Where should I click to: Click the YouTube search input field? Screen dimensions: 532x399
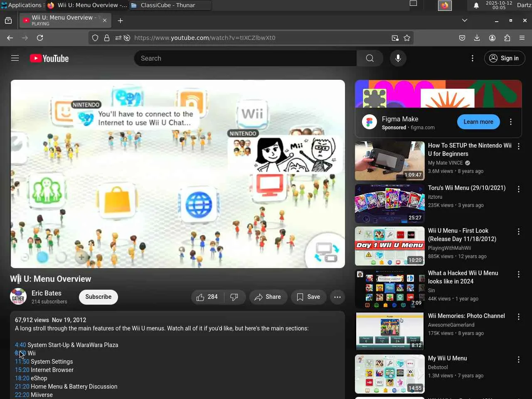(x=245, y=58)
